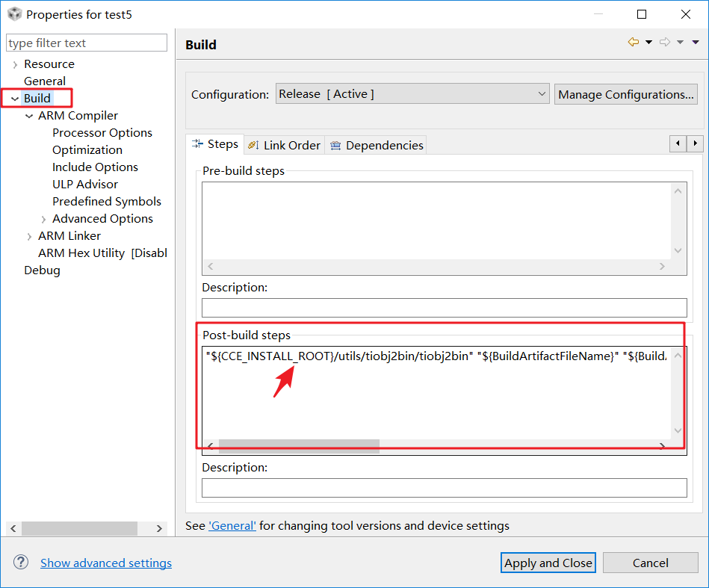Select Processor Options in the tree
Image resolution: width=709 pixels, height=588 pixels.
102,133
